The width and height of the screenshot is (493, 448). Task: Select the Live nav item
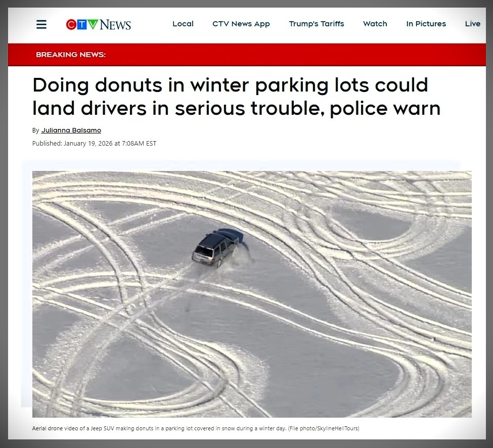coord(473,24)
